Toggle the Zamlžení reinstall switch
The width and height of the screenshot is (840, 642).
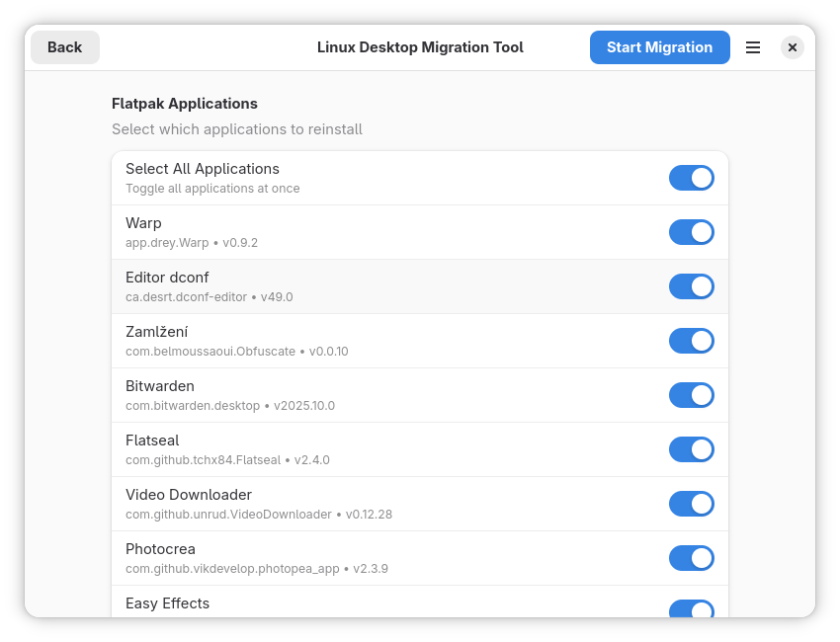pyautogui.click(x=691, y=341)
